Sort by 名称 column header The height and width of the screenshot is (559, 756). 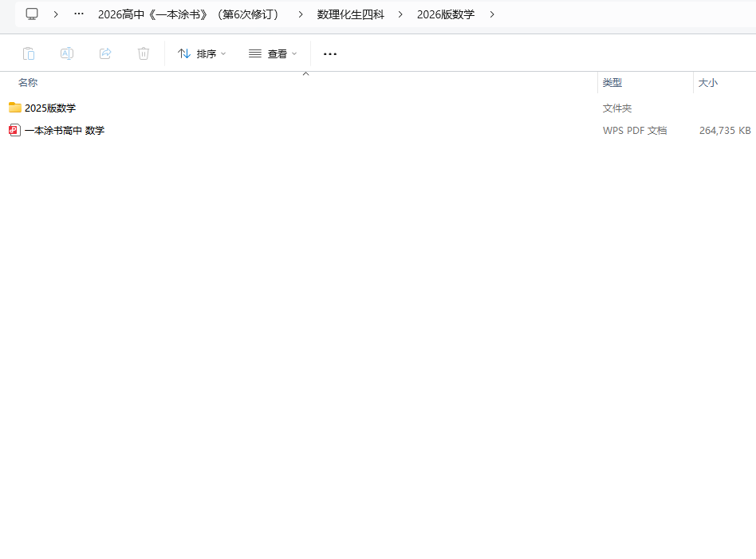28,83
